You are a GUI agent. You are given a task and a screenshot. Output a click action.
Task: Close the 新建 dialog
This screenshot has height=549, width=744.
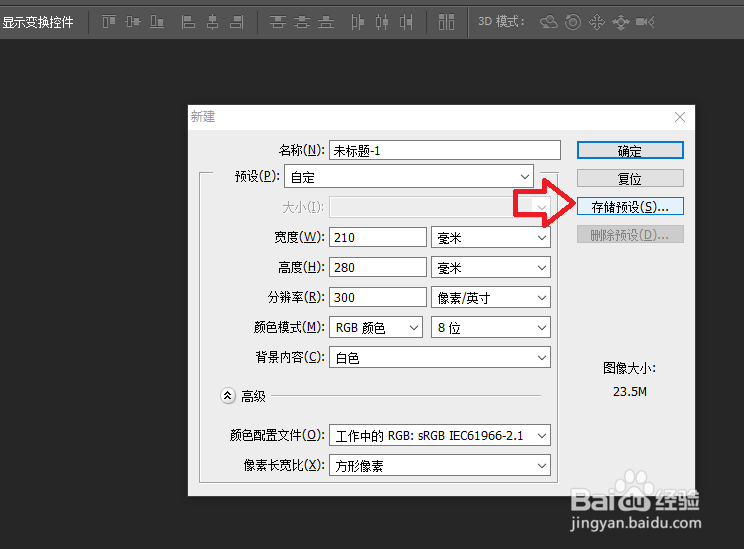click(x=679, y=117)
